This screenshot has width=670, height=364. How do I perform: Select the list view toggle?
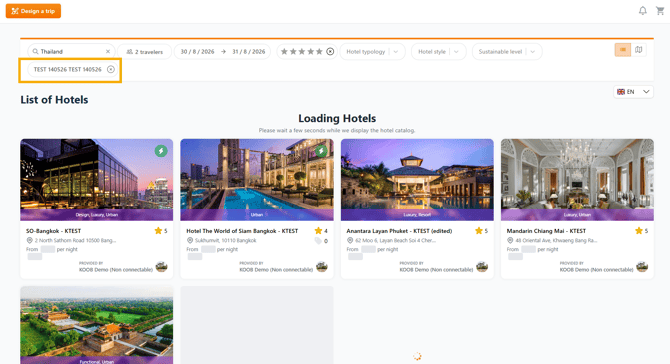click(x=623, y=50)
